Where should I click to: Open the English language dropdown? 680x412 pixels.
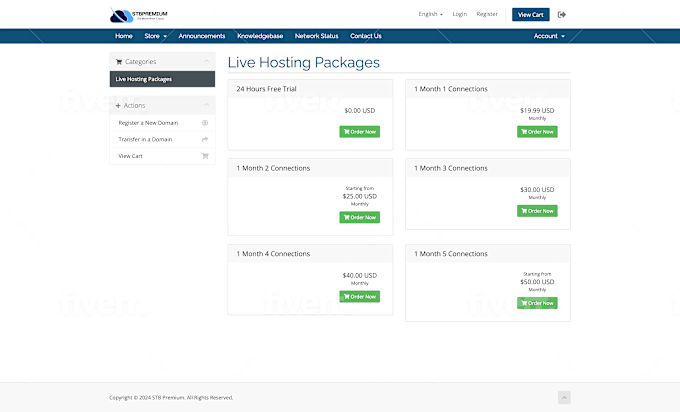431,15
